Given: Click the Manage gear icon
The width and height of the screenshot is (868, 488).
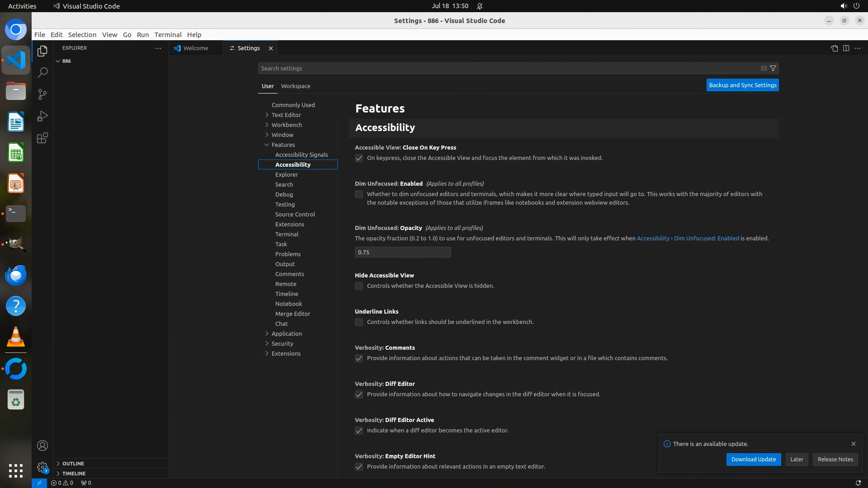Looking at the screenshot, I should [x=42, y=467].
